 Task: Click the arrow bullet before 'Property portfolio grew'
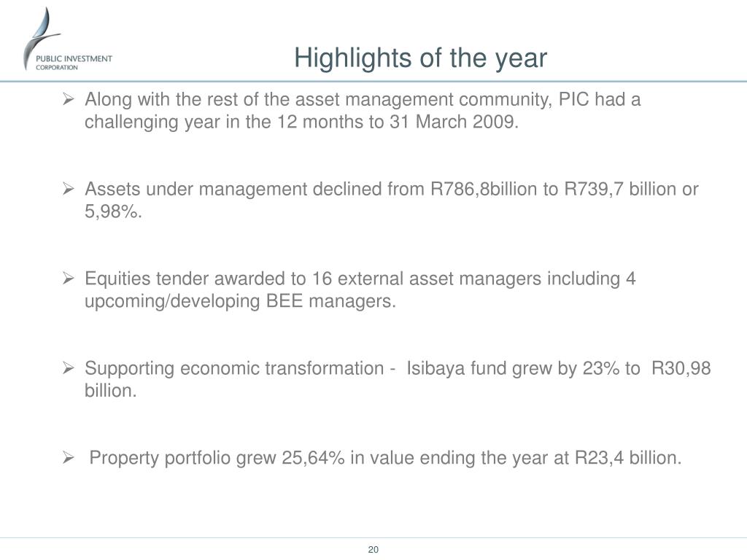(x=69, y=458)
